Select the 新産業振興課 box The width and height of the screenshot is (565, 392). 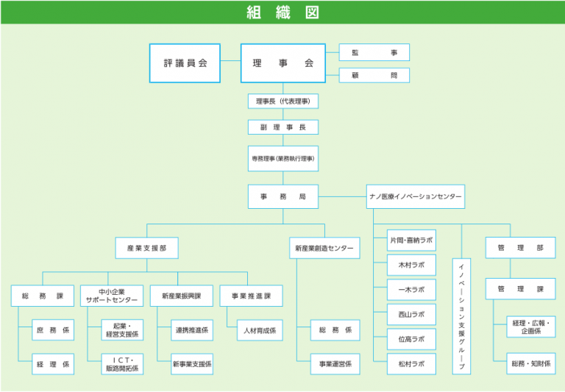182,296
